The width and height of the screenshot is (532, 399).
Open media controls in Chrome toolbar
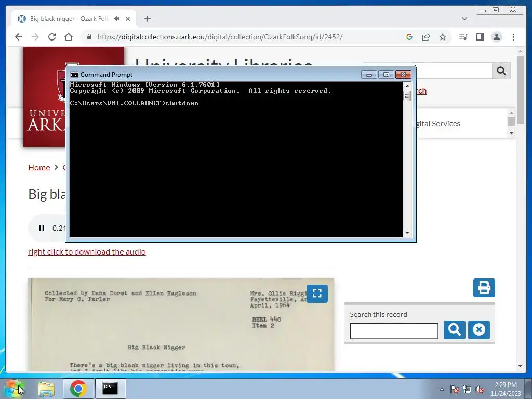[463, 37]
